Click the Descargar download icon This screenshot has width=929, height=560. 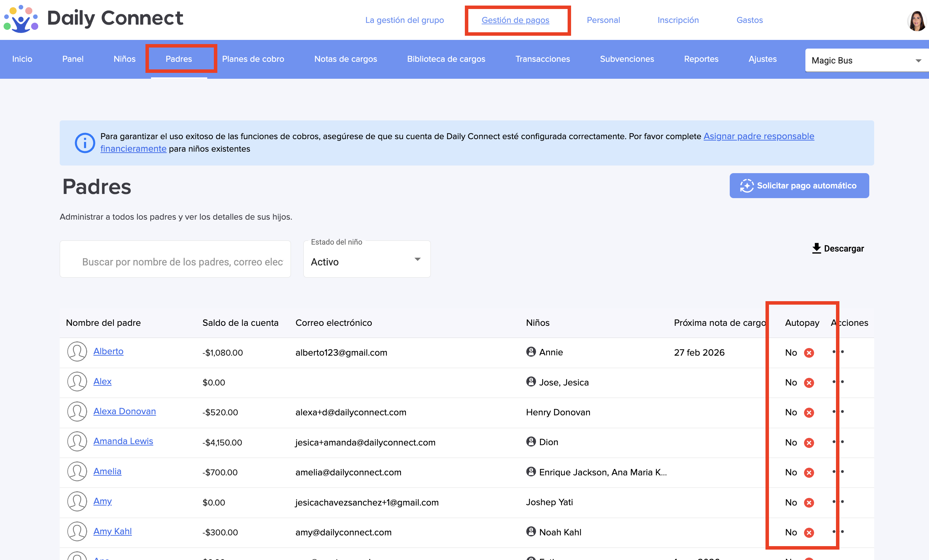816,248
